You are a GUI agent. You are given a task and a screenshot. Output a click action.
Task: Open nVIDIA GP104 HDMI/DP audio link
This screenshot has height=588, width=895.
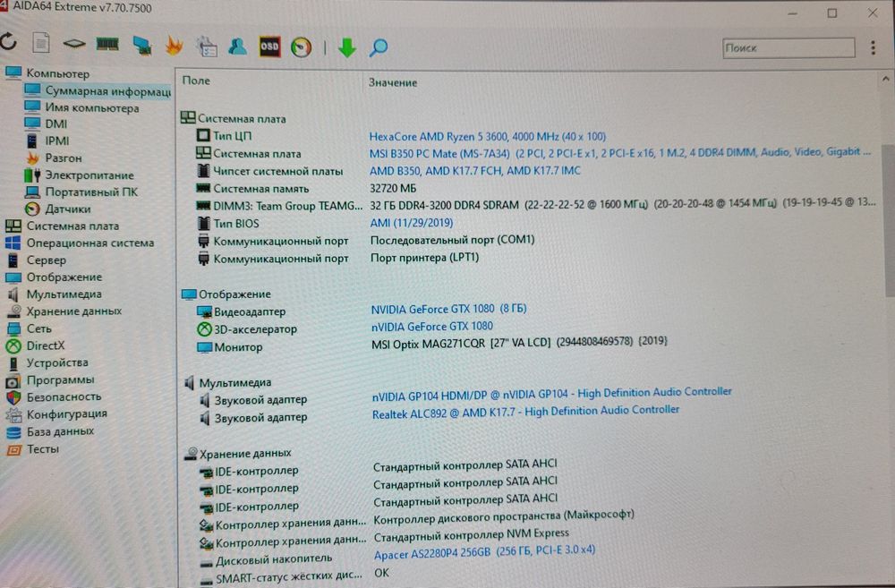coord(551,394)
